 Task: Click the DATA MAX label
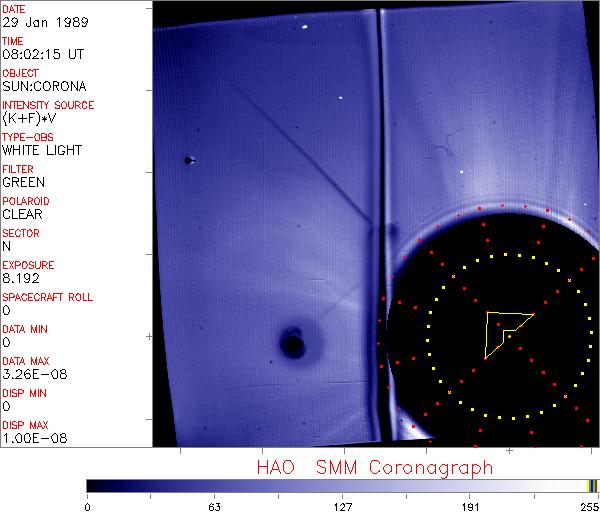tap(26, 361)
